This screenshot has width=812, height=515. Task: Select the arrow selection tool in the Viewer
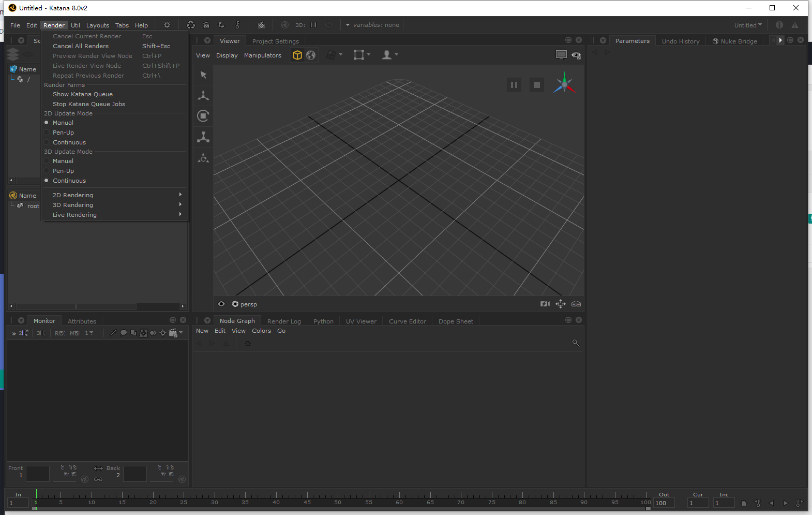203,75
